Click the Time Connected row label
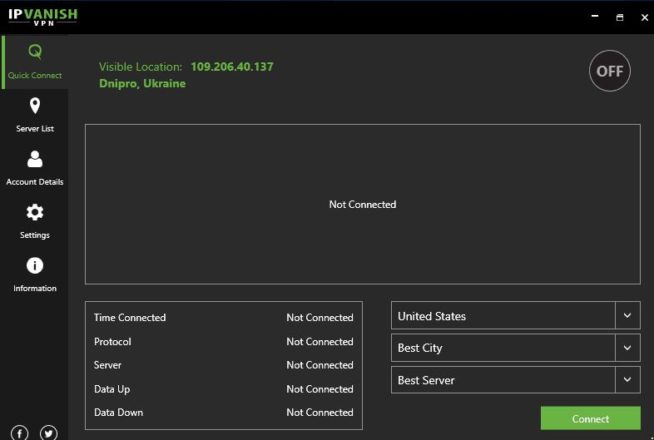Viewport: 654px width, 440px height. [130, 317]
